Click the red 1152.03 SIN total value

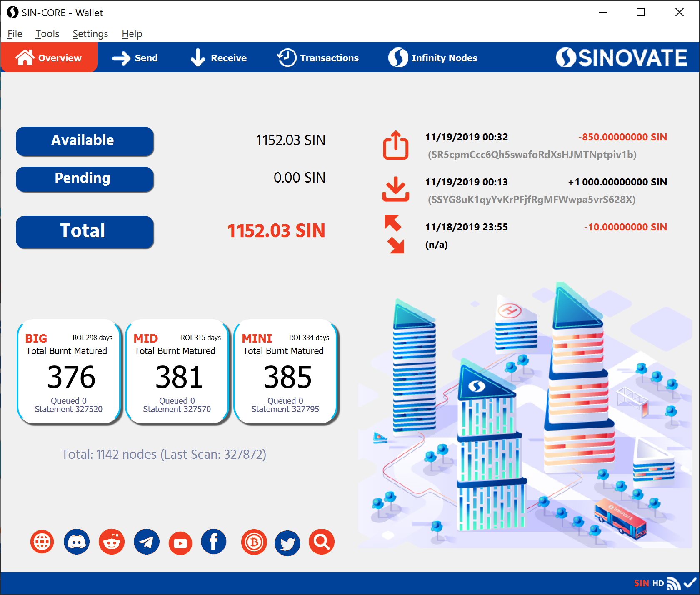pyautogui.click(x=276, y=231)
